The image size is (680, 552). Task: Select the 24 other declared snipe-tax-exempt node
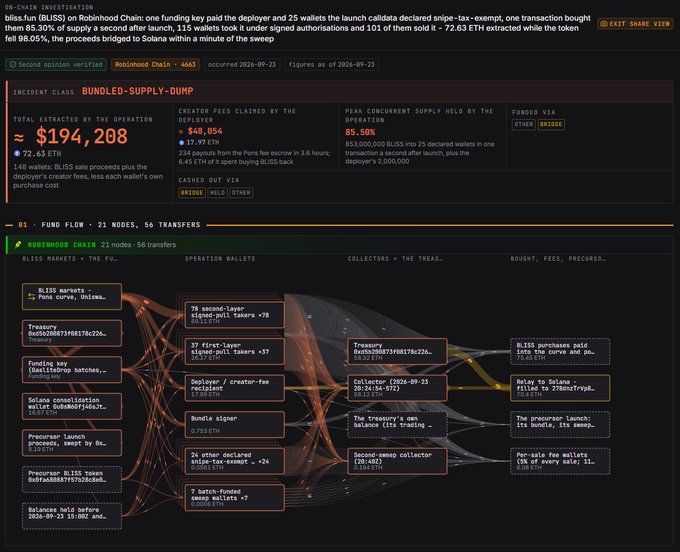[235, 461]
